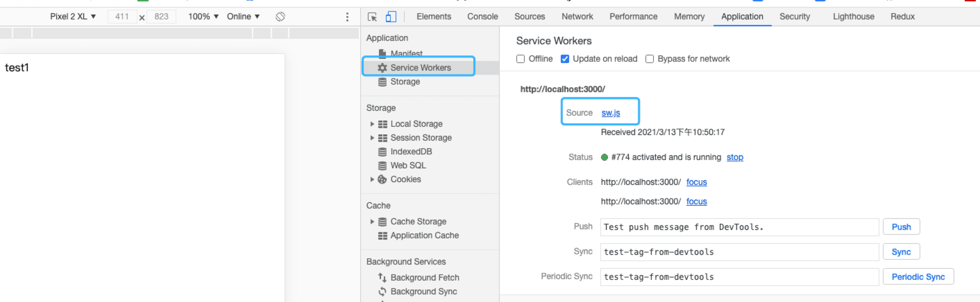This screenshot has width=980, height=302.
Task: Click the Sync tag input field
Action: tap(739, 252)
